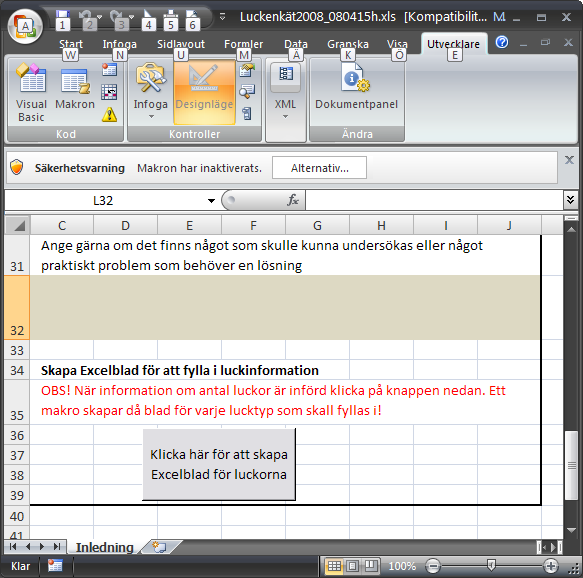This screenshot has width=583, height=578.
Task: Go to next sheet navigation arrow
Action: click(42, 546)
